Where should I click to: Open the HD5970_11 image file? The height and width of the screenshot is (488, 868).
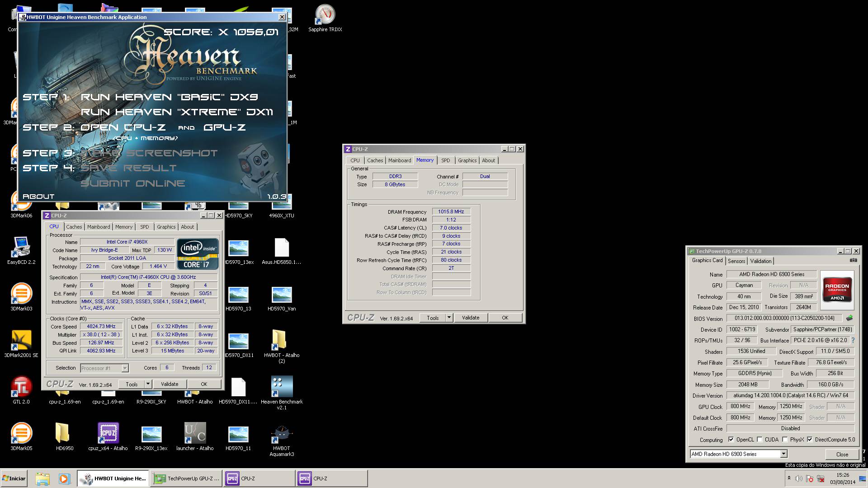coord(238,436)
